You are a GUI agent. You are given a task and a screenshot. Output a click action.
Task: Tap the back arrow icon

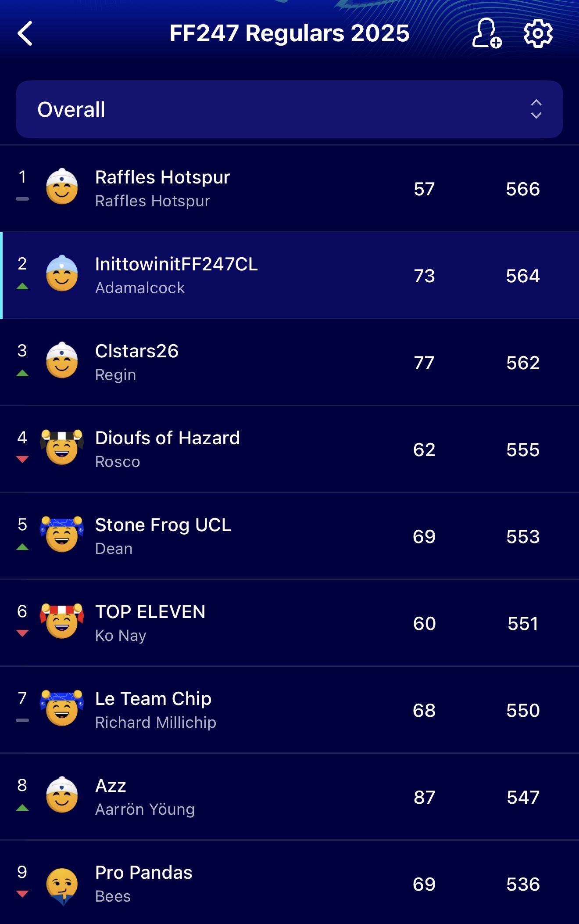click(25, 33)
